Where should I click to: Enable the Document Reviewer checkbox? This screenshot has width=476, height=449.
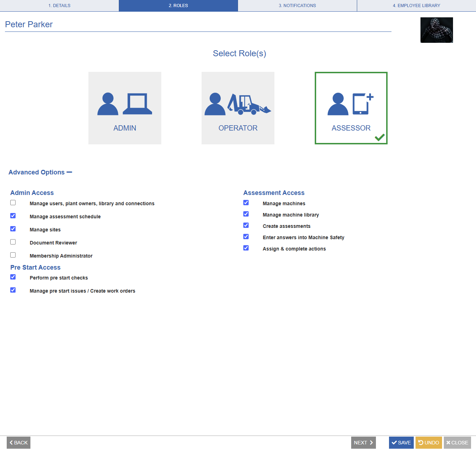(x=13, y=242)
